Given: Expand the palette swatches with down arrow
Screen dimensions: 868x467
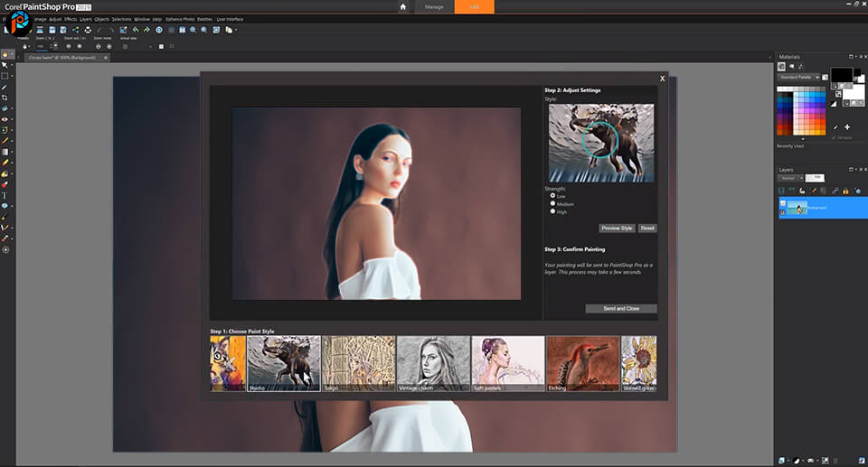Looking at the screenshot, I should [x=803, y=138].
